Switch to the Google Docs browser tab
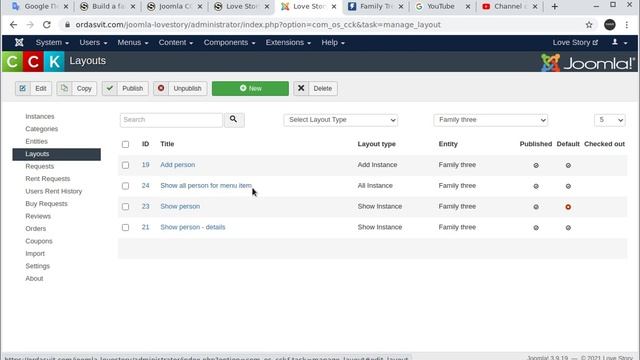 pos(40,7)
